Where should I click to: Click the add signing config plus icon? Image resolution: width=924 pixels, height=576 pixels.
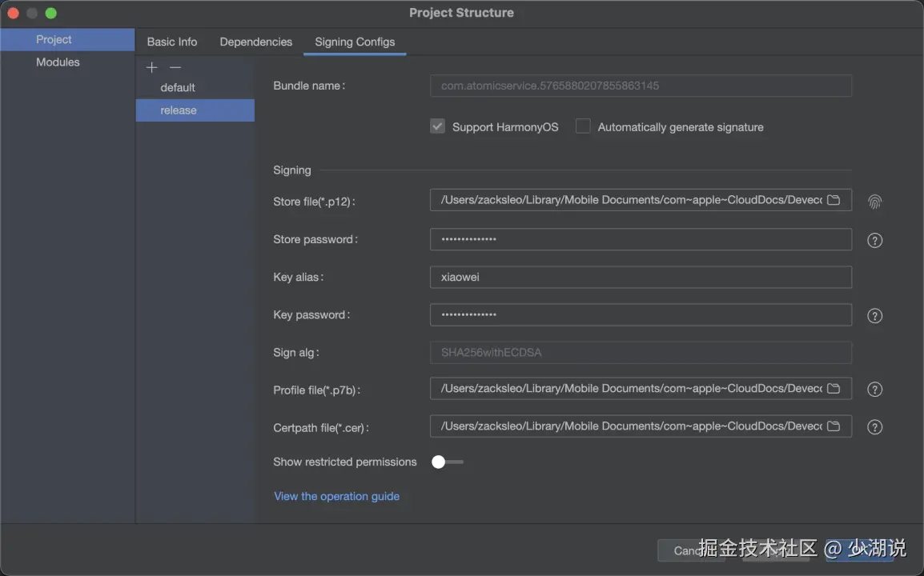(x=152, y=67)
